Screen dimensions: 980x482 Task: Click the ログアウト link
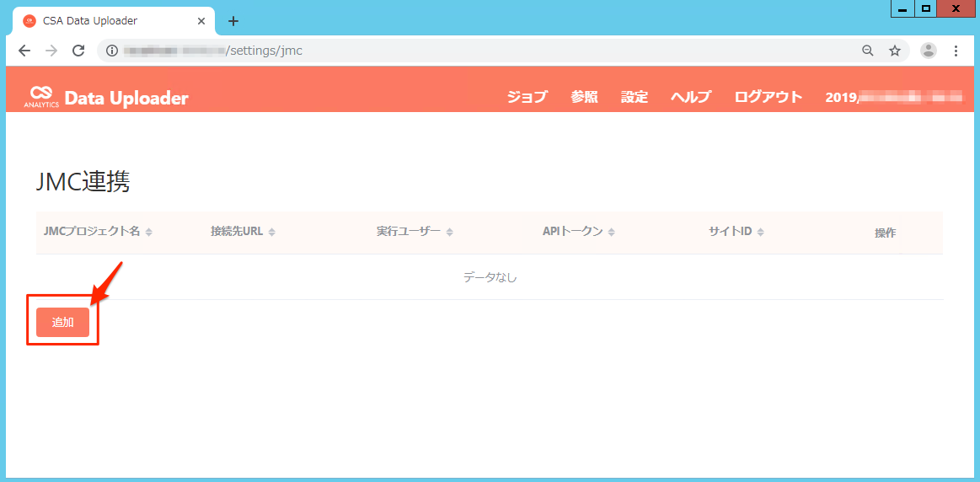pyautogui.click(x=768, y=97)
